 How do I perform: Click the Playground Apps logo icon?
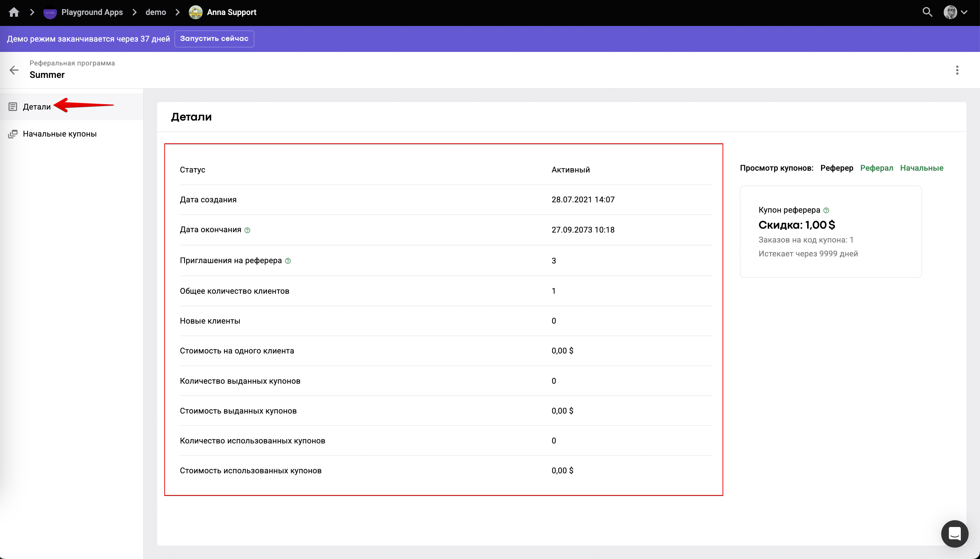(50, 13)
